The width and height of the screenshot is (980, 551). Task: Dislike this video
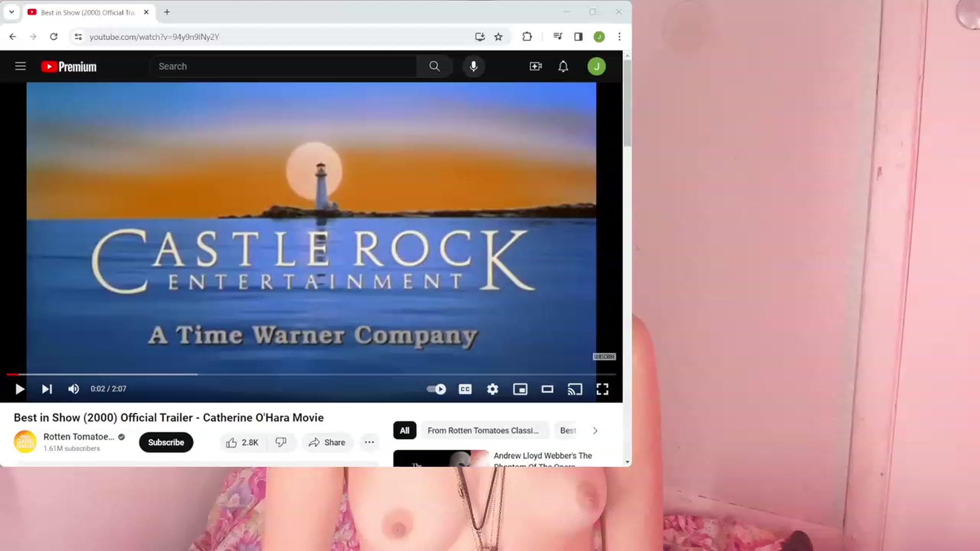(281, 442)
